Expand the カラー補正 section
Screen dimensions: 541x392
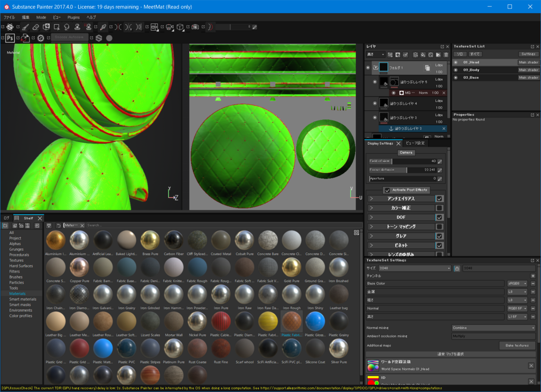pyautogui.click(x=371, y=208)
